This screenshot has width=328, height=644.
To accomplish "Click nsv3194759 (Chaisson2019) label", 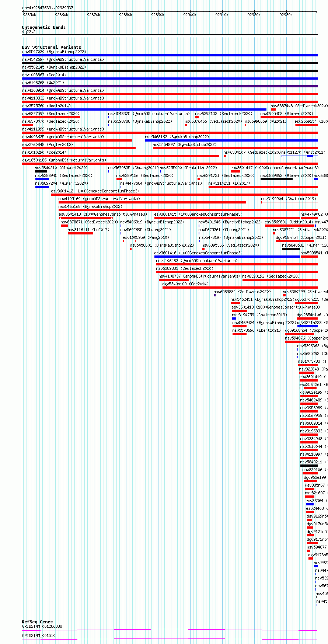I will [260, 315].
